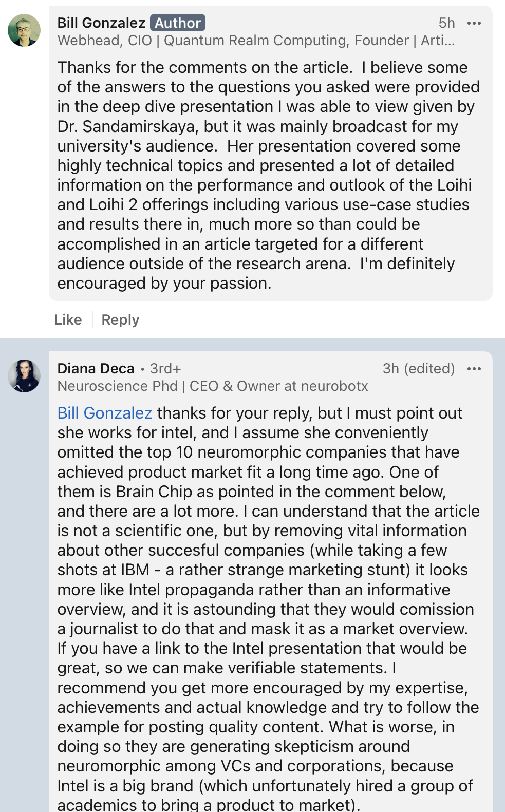Click the truncated 'Arti...' at Bill's headline end
The height and width of the screenshot is (812, 505).
(x=438, y=41)
